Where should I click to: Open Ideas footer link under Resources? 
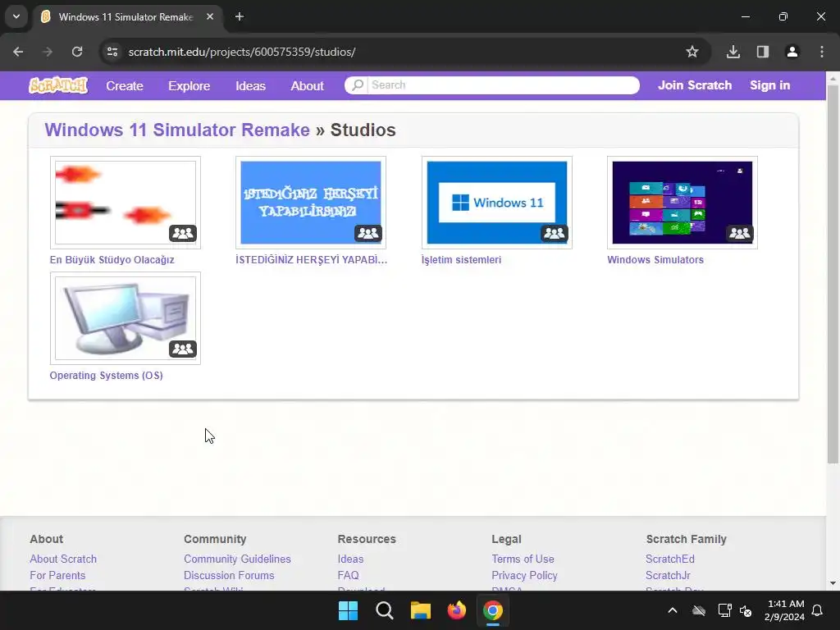tap(350, 559)
